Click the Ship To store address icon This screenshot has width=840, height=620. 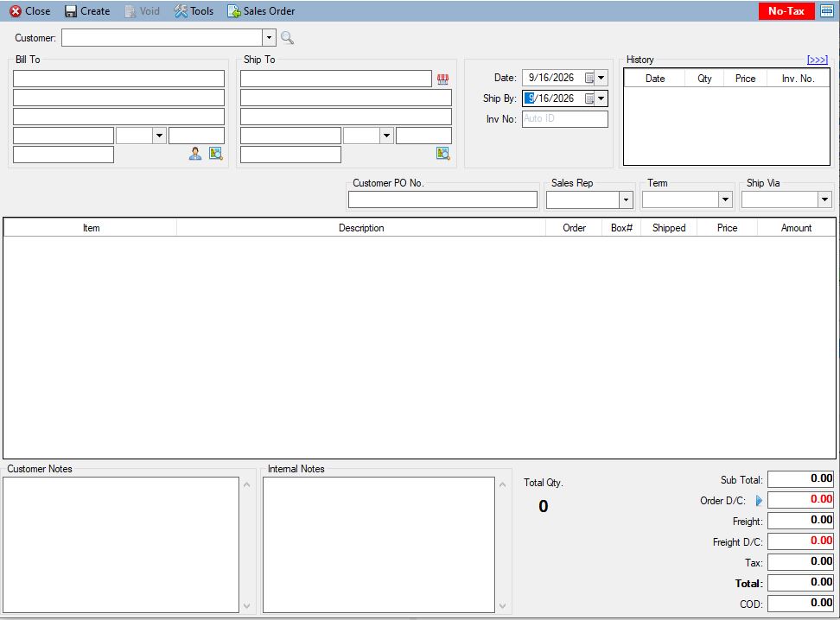click(442, 79)
